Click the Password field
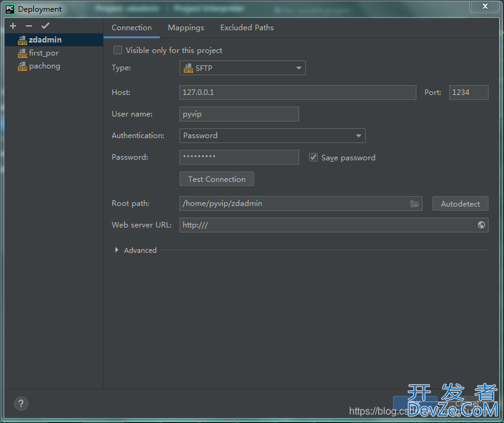Screen dimensions: 504x423 [239, 157]
